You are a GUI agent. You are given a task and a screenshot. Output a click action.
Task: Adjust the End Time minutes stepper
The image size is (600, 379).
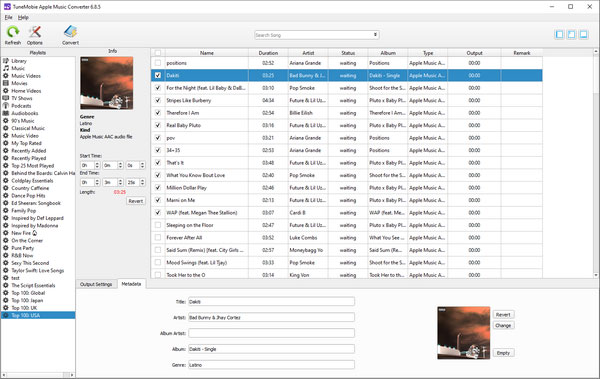coord(120,182)
